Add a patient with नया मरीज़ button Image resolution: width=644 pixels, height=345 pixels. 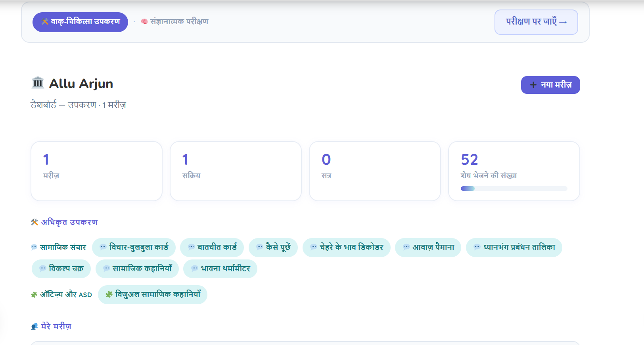(x=550, y=85)
